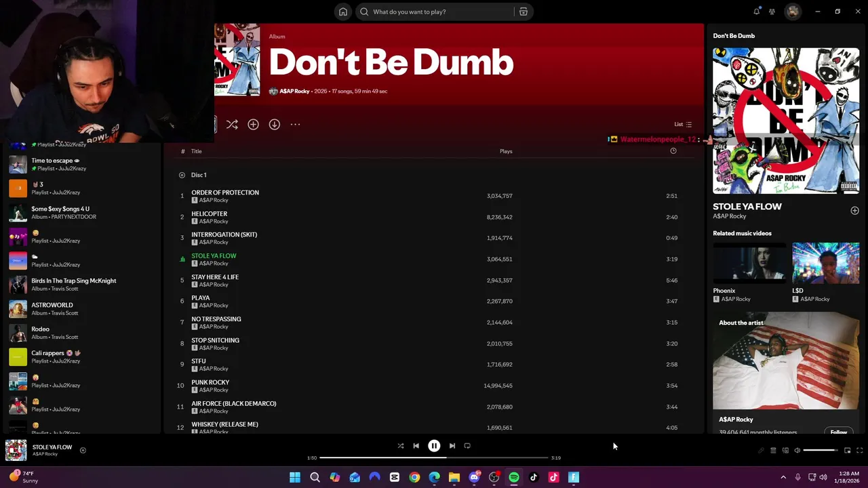Open album more-options ellipsis menu

[295, 125]
